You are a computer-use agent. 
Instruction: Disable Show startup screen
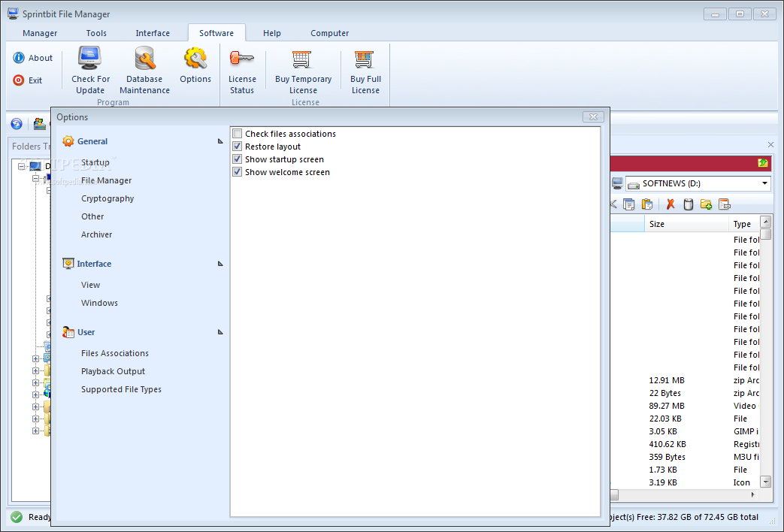238,159
